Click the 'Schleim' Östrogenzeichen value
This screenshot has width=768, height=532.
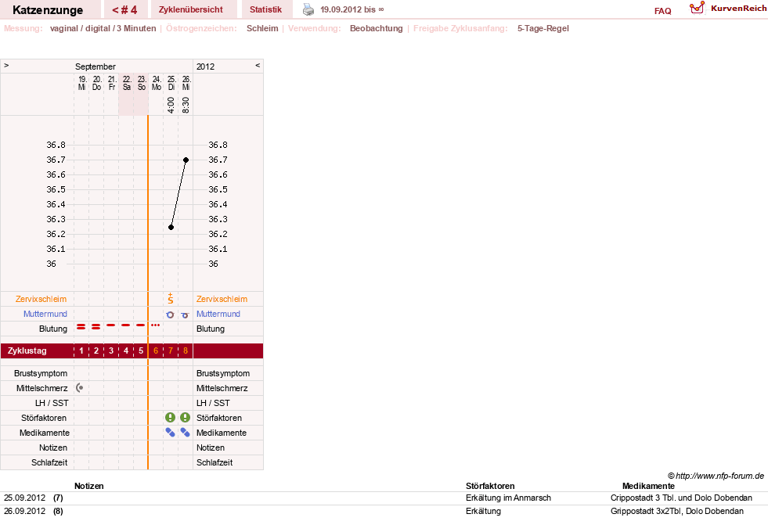click(262, 28)
